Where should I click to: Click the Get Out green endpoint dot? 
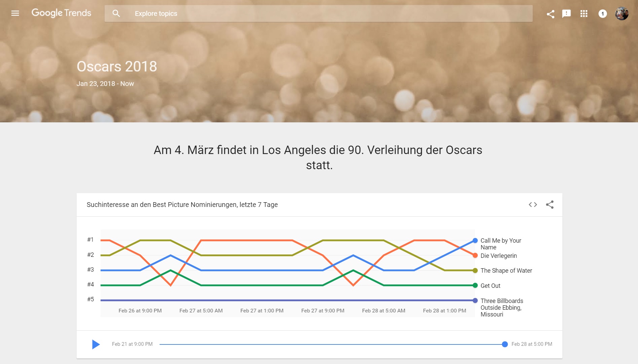tap(475, 285)
